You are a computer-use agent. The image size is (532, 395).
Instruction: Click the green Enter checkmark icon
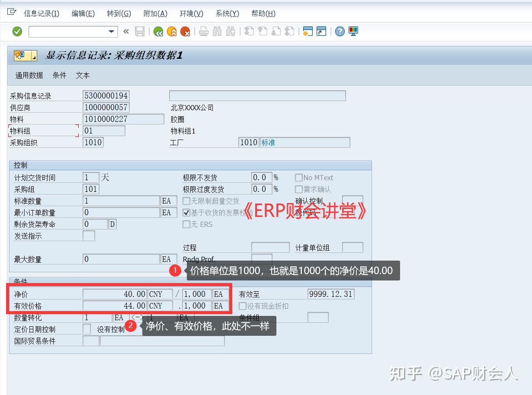17,31
